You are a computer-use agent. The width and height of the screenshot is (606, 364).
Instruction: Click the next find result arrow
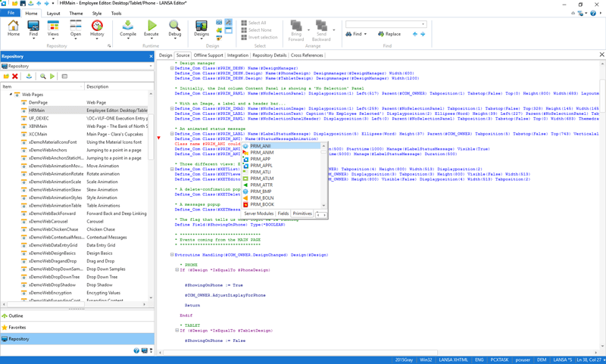point(423,34)
